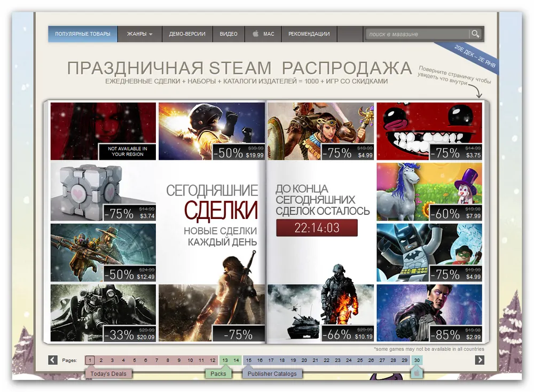This screenshot has height=392, width=534.
Task: Click the store search input field
Action: (x=417, y=34)
